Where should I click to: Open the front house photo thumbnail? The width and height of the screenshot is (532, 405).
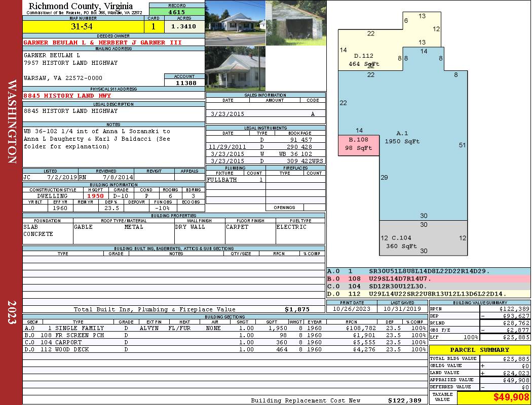pos(235,23)
